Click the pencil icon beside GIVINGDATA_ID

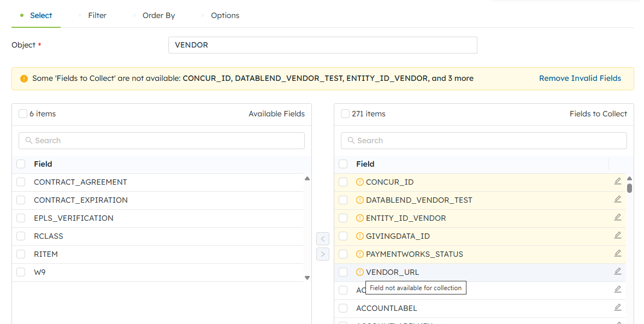[618, 235]
